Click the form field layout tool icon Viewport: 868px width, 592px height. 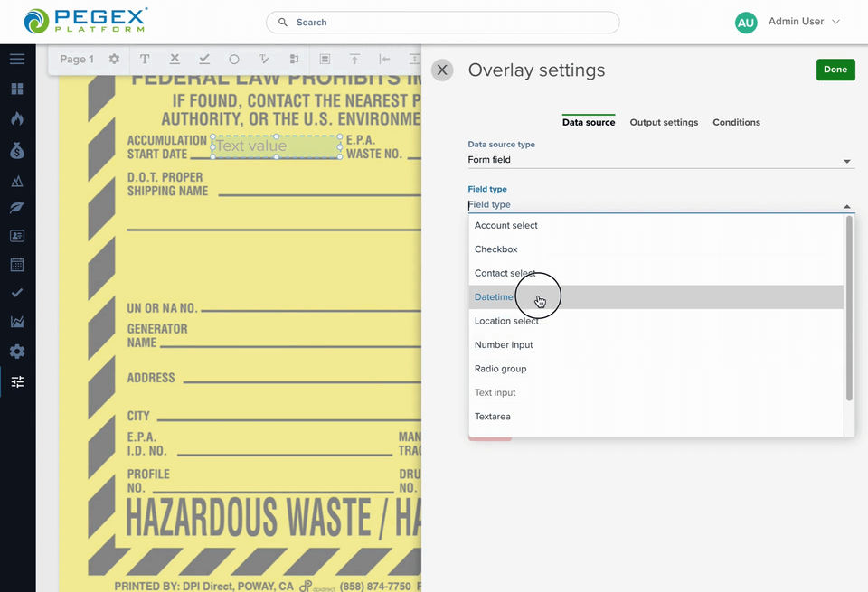(x=294, y=59)
